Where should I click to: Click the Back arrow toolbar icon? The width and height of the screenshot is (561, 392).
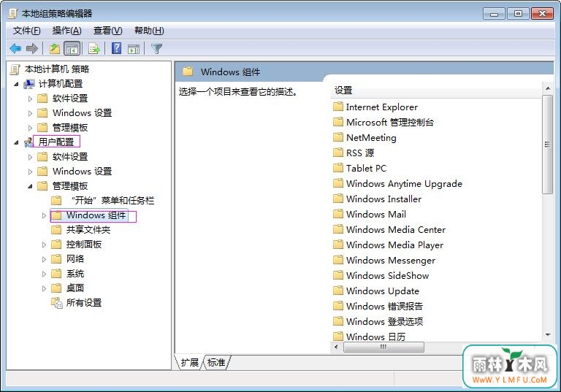pos(15,48)
